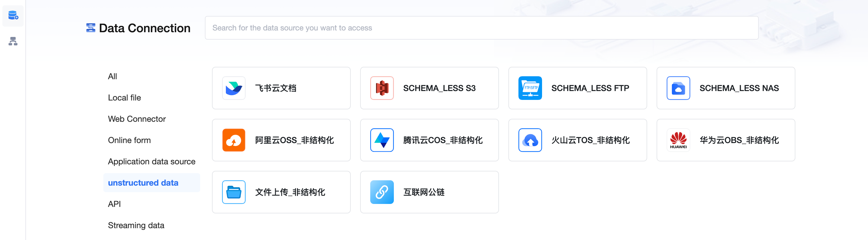Open the hierarchy structure sidebar icon
Image resolution: width=868 pixels, height=240 pixels.
coord(13,41)
